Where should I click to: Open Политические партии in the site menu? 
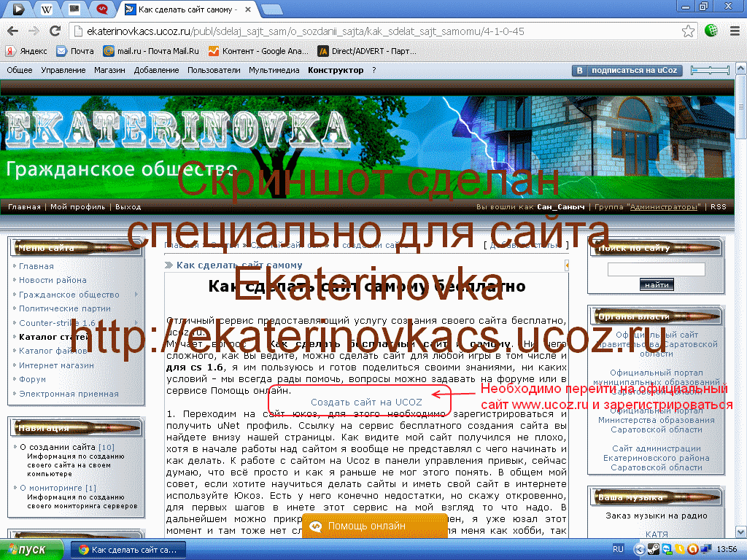click(65, 308)
